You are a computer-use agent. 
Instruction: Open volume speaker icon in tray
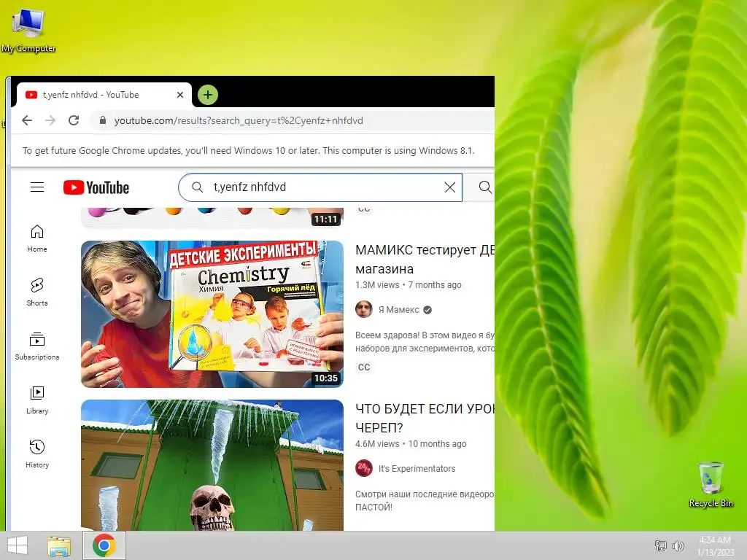678,545
